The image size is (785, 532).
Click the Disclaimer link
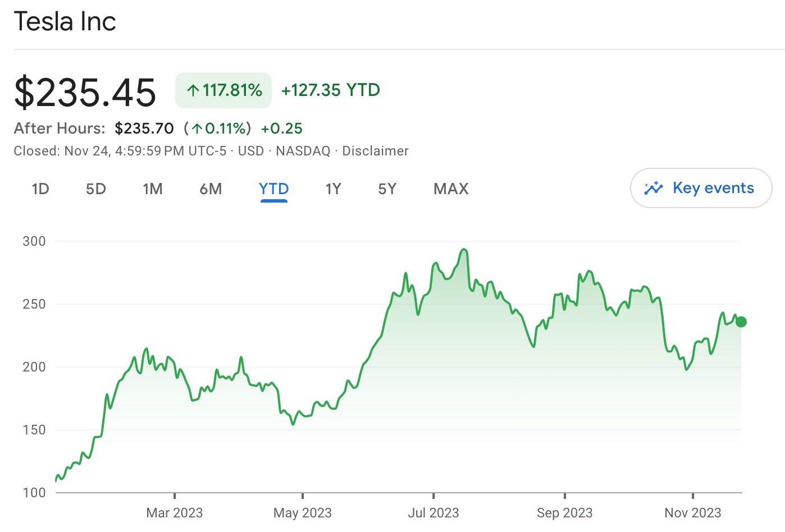375,151
